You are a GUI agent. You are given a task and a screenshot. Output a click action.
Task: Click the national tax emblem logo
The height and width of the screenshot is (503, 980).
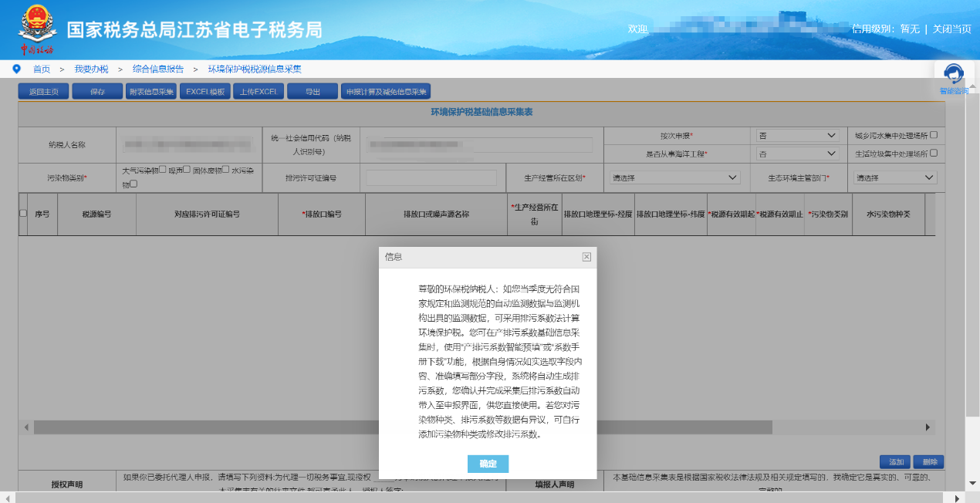click(x=35, y=26)
